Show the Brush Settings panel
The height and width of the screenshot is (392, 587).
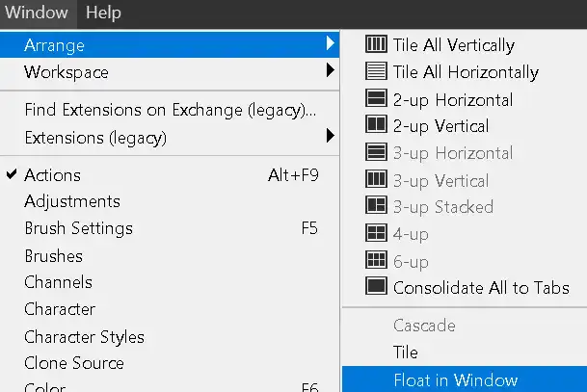(78, 229)
